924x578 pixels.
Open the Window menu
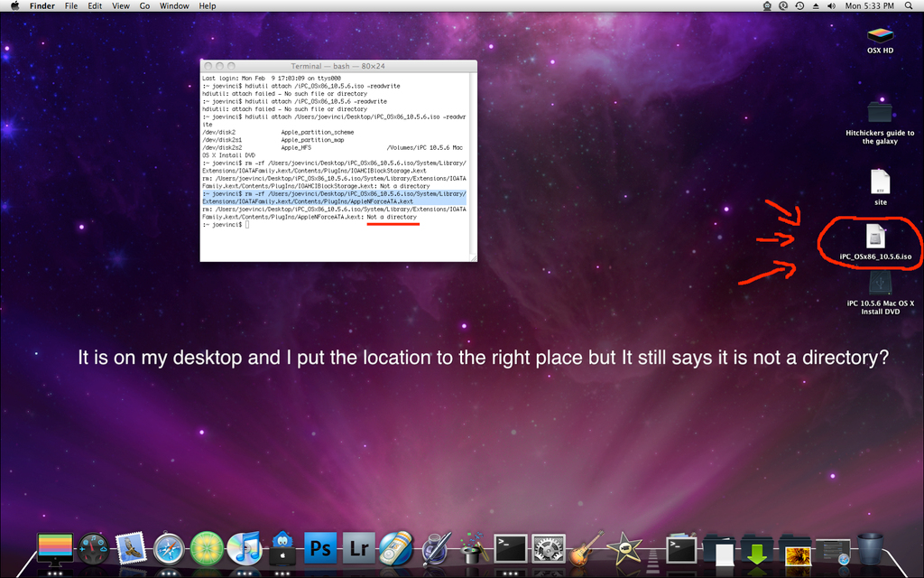tap(174, 6)
